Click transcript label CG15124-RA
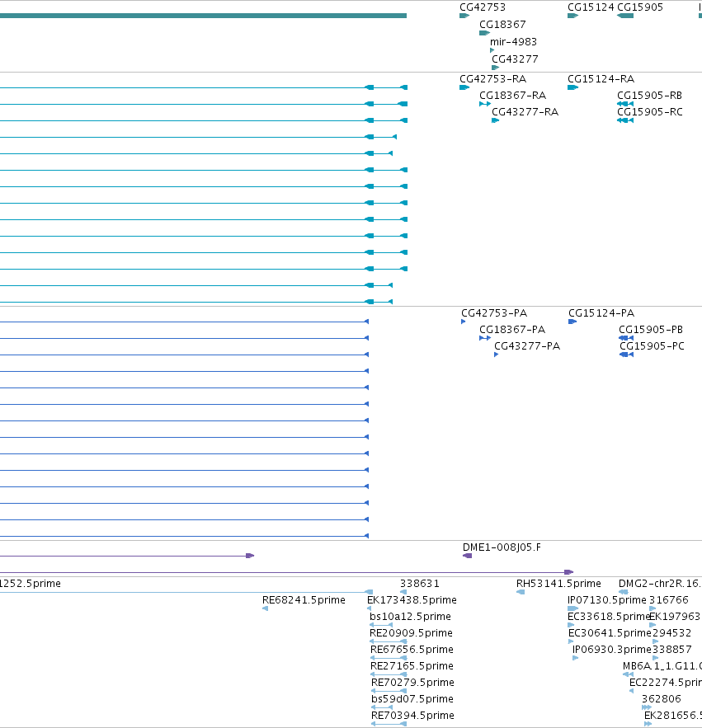Image resolution: width=702 pixels, height=728 pixels. click(x=601, y=79)
